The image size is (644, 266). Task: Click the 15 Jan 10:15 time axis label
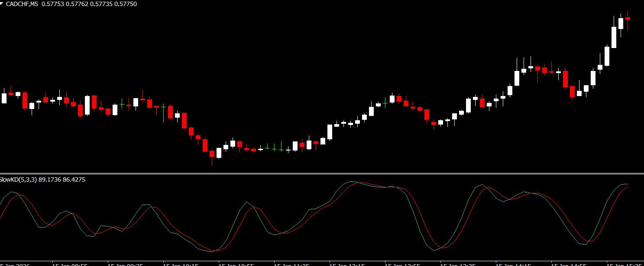click(180, 263)
